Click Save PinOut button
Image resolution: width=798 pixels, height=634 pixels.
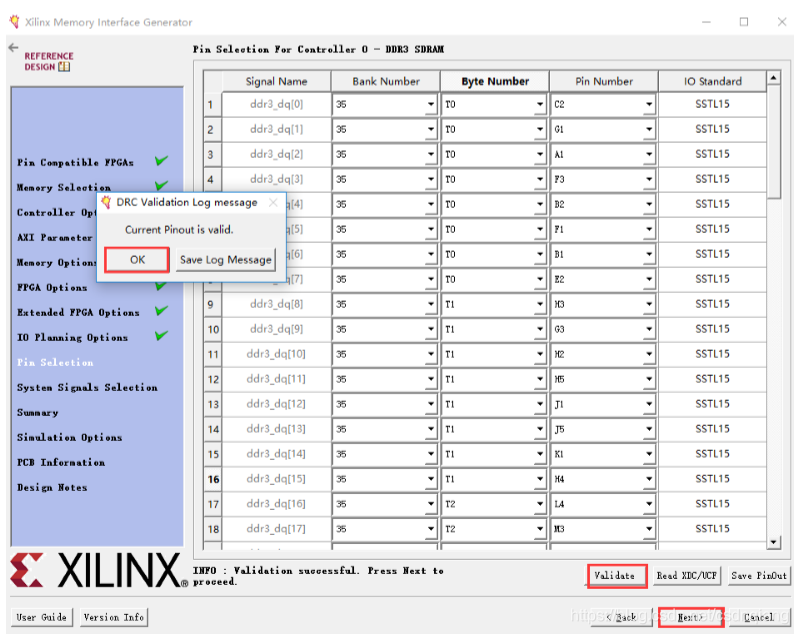(x=758, y=575)
